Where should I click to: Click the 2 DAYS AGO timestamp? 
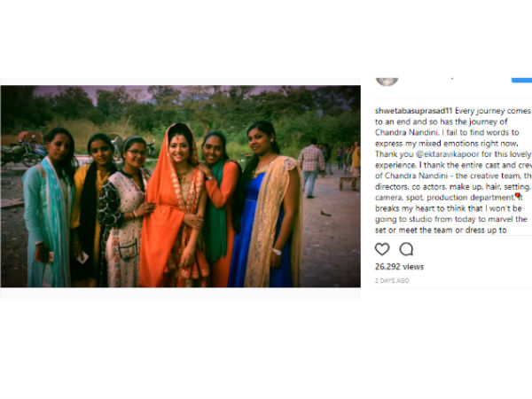click(392, 280)
